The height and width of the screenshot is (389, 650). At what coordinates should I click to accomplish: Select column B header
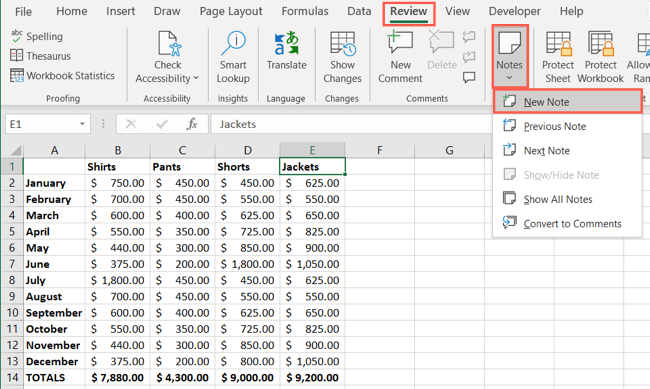click(x=118, y=150)
